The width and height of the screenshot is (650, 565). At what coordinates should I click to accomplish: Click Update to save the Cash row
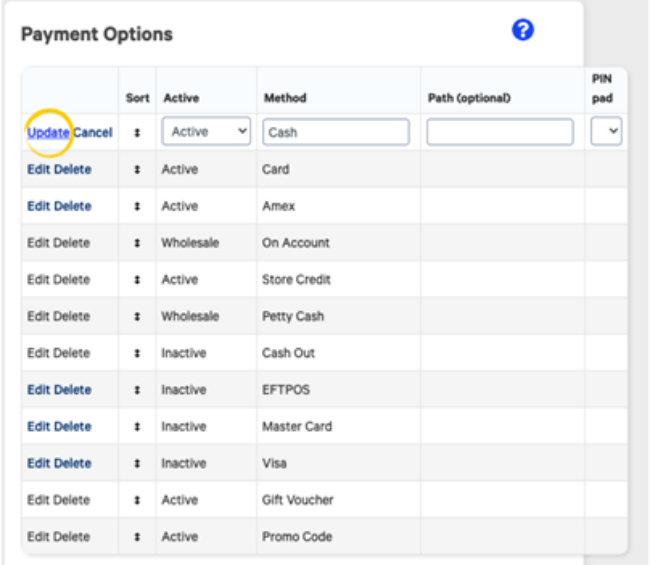coord(48,133)
